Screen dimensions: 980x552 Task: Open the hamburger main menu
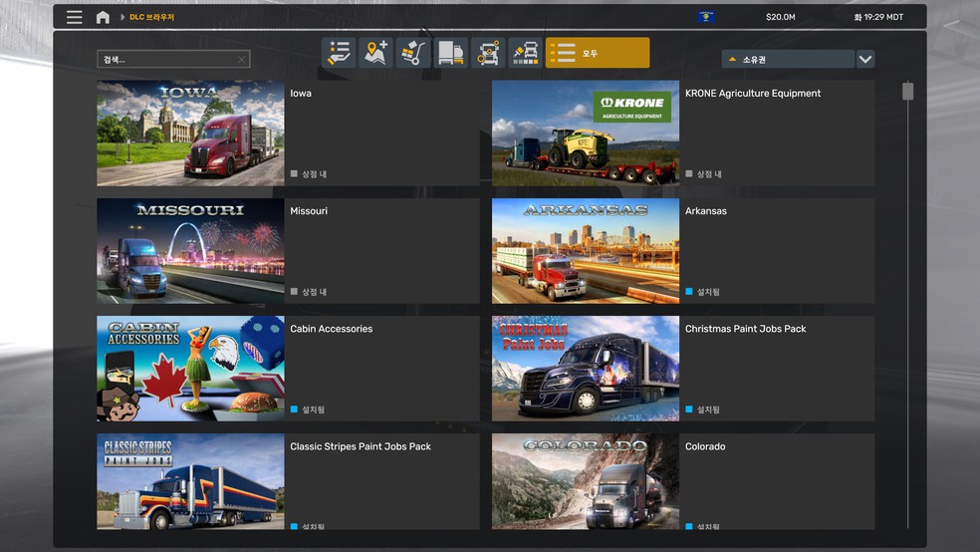click(x=75, y=17)
